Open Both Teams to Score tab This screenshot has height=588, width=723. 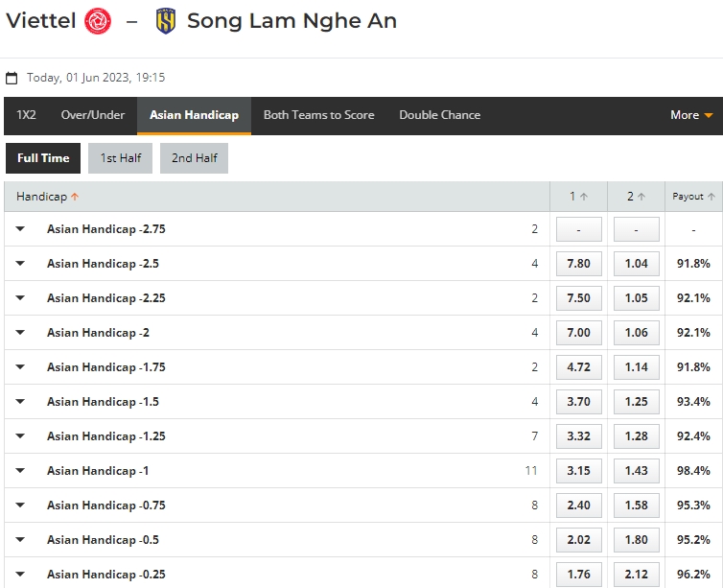click(x=318, y=115)
